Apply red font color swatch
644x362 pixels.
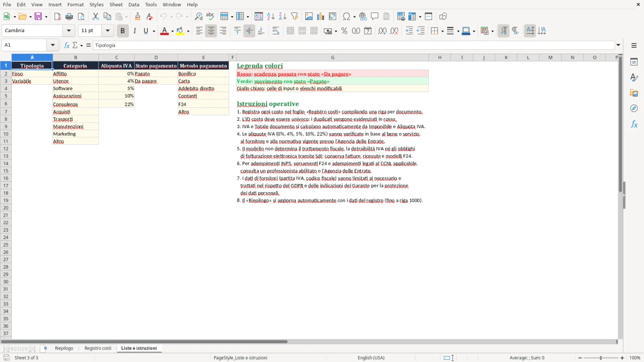coord(164,31)
